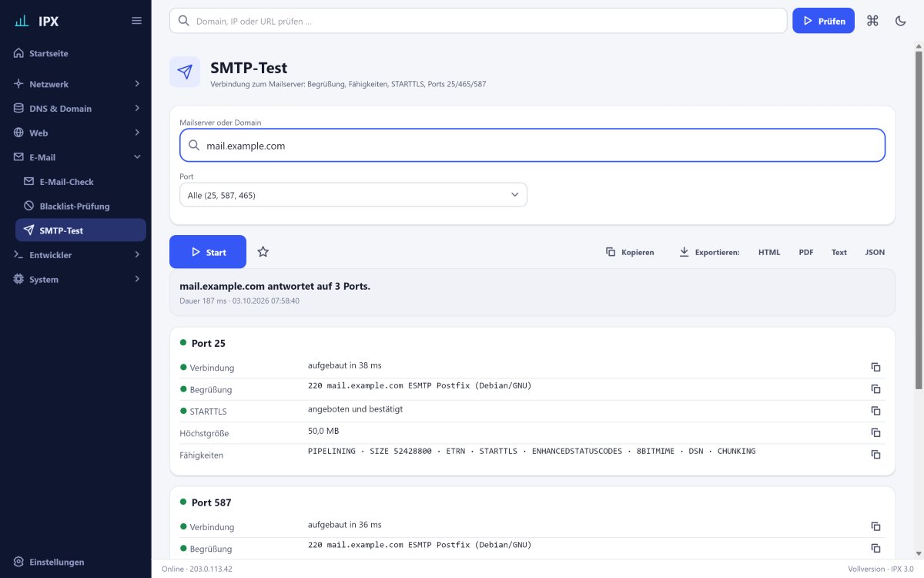Click 'angeboten und bestätigt' STARTTLS value
Screen dimensions: 924x578
(x=355, y=409)
